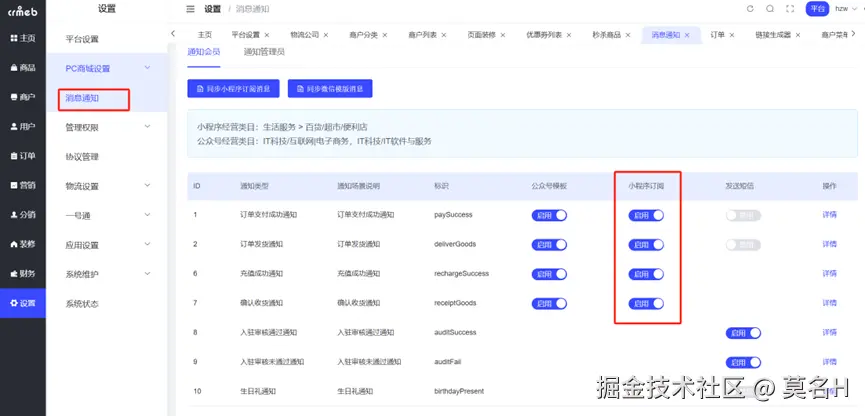Open the hzw user dropdown
The height and width of the screenshot is (416, 865).
pos(845,9)
